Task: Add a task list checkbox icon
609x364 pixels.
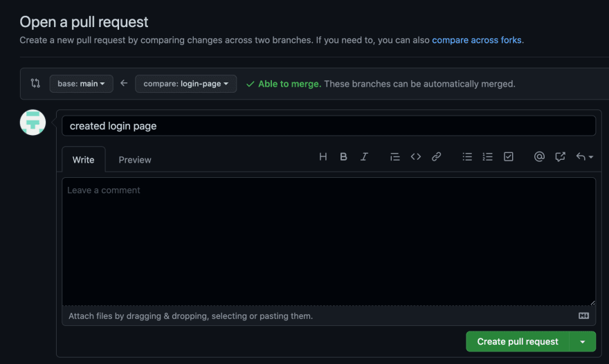Action: pyautogui.click(x=509, y=156)
